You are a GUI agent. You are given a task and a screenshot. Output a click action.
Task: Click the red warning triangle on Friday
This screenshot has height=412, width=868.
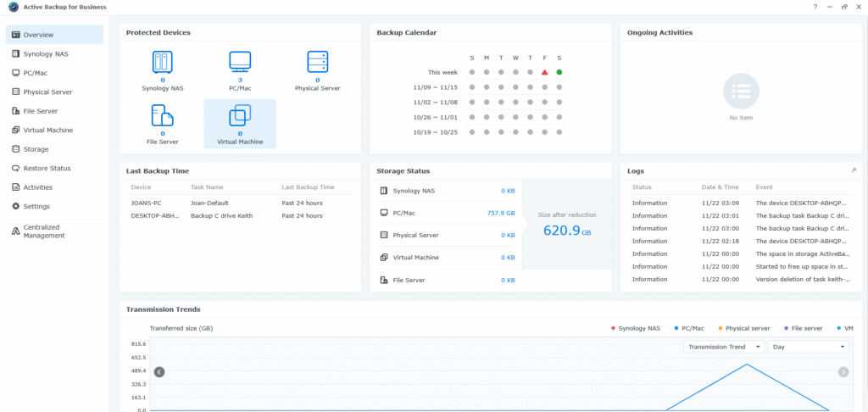(x=544, y=72)
